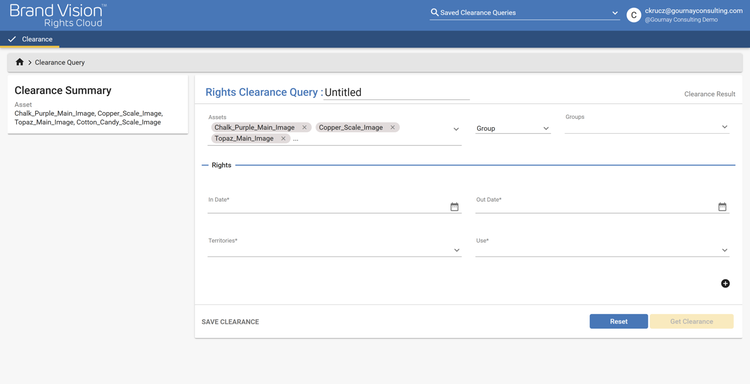Click the Clearance tab checkmark icon
The image size is (750, 384).
(x=12, y=39)
